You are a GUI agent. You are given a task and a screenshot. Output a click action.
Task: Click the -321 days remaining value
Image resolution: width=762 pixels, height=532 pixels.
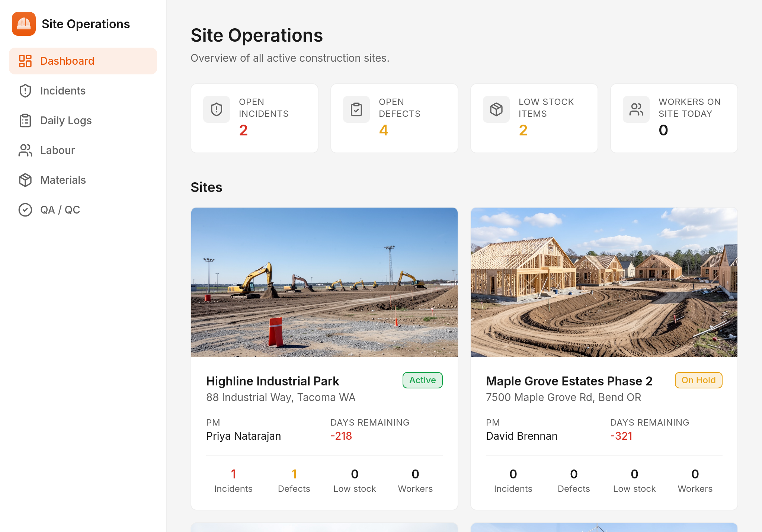click(x=621, y=436)
